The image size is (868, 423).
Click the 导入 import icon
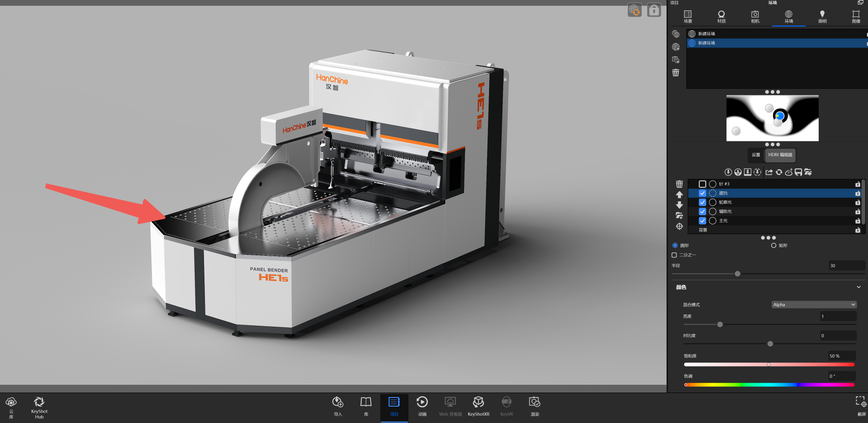pyautogui.click(x=338, y=406)
